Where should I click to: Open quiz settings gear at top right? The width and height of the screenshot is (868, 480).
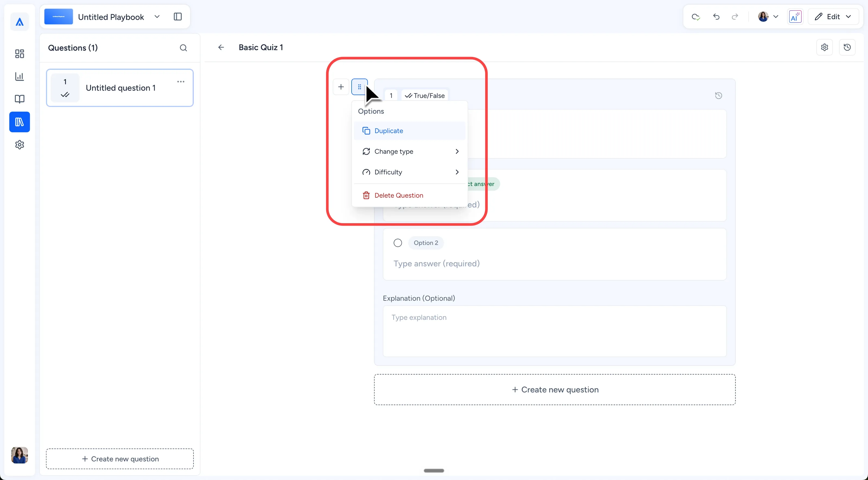pyautogui.click(x=825, y=47)
